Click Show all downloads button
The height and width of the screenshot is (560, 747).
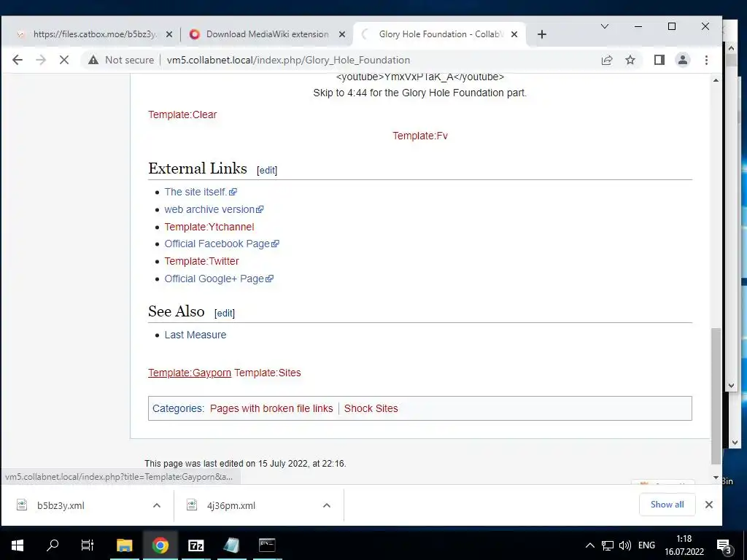[x=667, y=505]
